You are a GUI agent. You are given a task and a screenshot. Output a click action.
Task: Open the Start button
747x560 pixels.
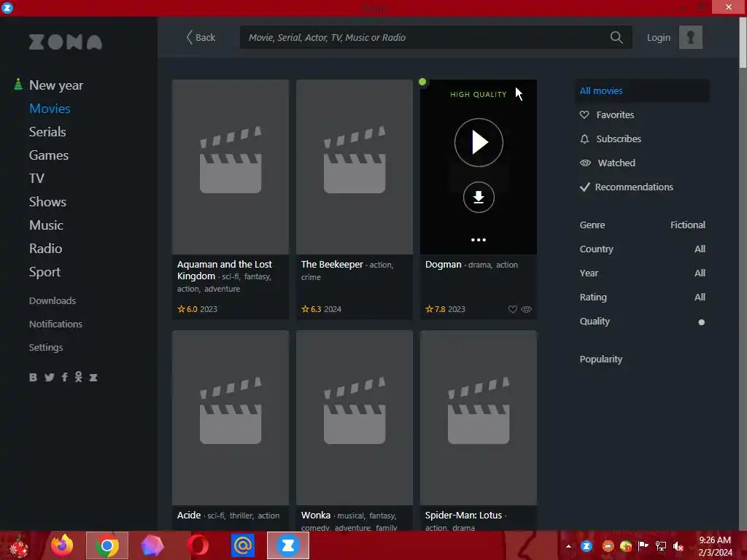coord(19,545)
